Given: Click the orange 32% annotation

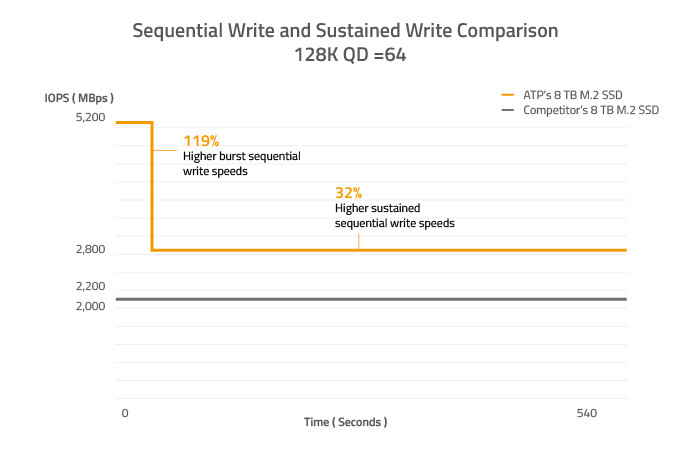Looking at the screenshot, I should tap(348, 193).
